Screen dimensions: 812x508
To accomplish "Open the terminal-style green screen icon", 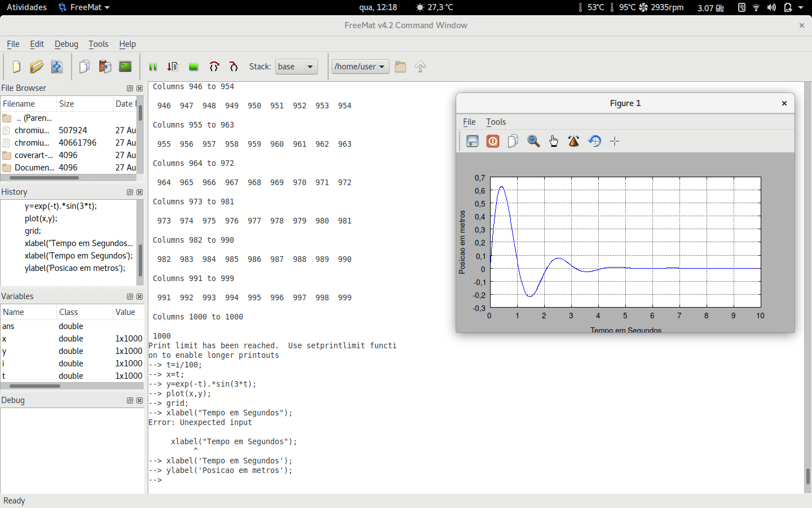I will pos(125,67).
